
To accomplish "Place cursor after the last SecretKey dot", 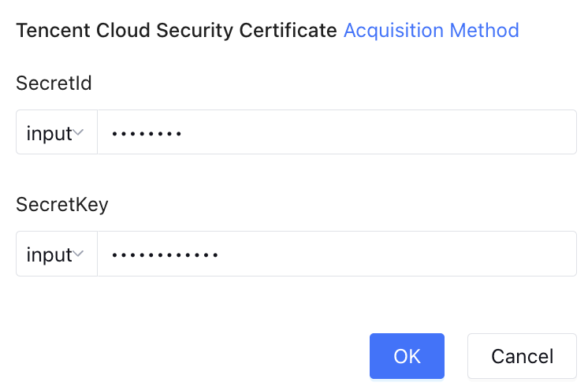I will 221,255.
